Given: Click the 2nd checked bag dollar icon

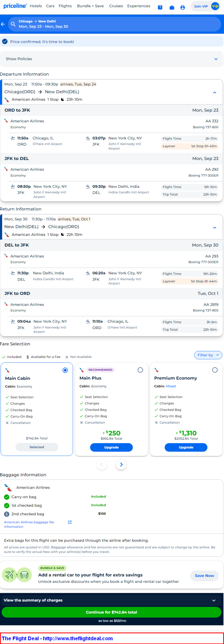Looking at the screenshot, I should [7, 514].
